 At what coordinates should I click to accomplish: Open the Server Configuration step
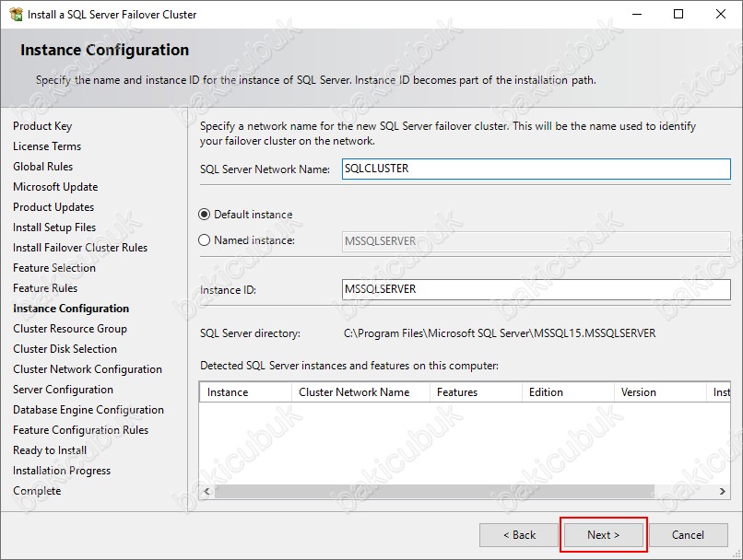63,390
